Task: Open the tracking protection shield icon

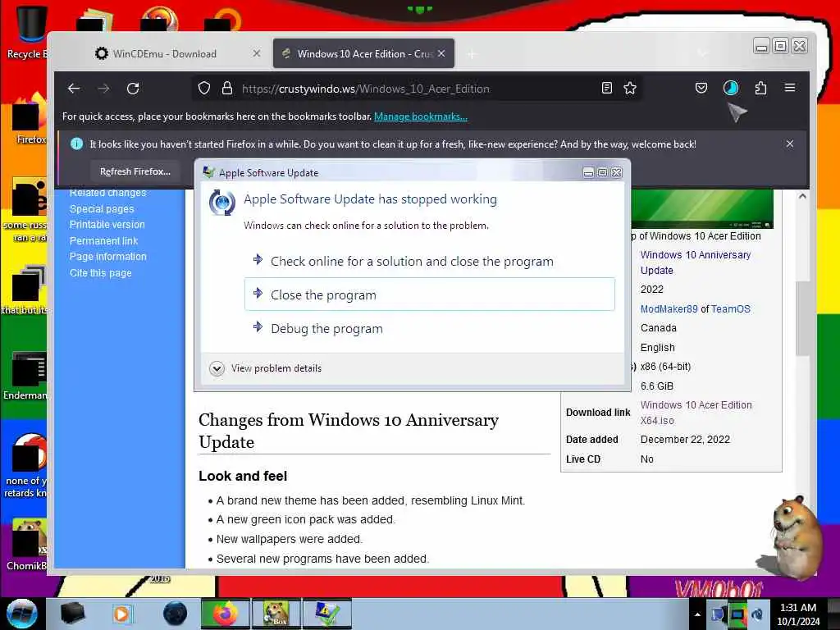Action: tap(204, 88)
